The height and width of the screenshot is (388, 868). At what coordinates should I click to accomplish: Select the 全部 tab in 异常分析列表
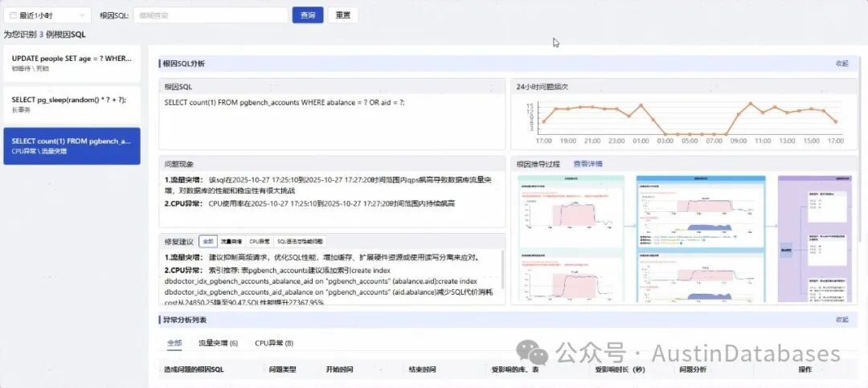tap(174, 343)
